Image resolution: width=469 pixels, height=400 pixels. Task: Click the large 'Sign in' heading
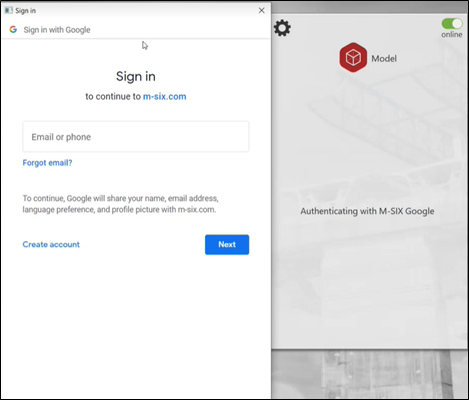click(136, 77)
